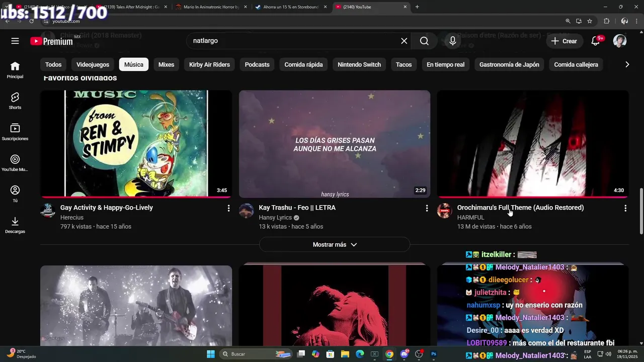Go to HARMFUL channel name link
This screenshot has height=362, width=644.
(470, 218)
